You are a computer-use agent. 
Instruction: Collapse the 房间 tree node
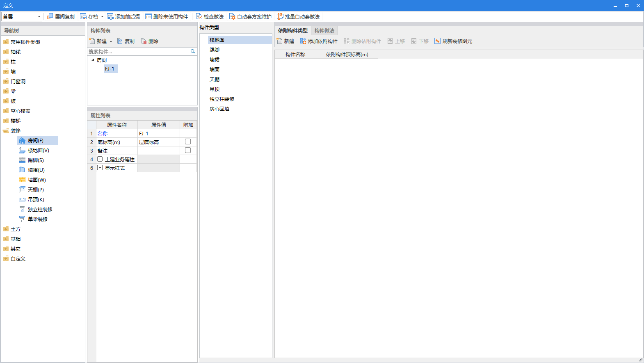[93, 60]
